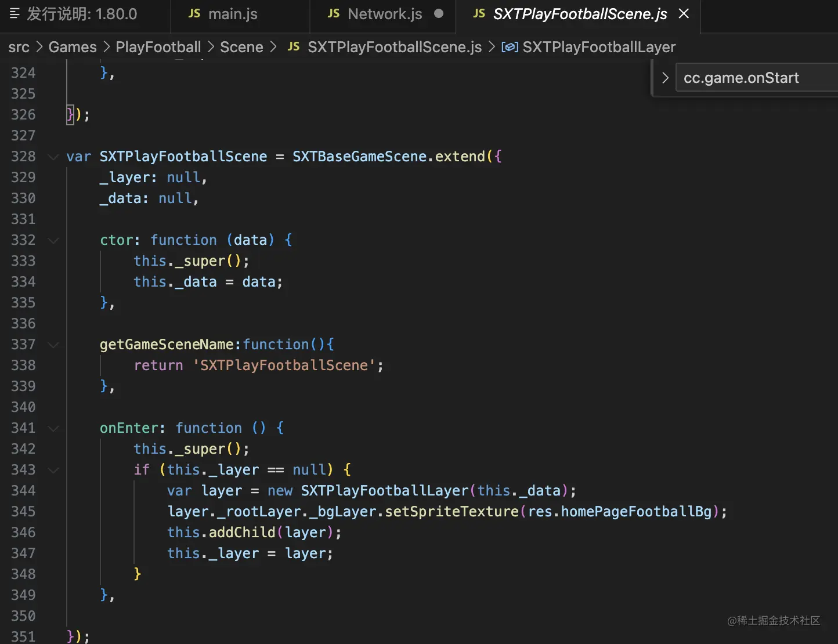Open the Games breadcrumb item
This screenshot has width=838, height=644.
(x=72, y=47)
